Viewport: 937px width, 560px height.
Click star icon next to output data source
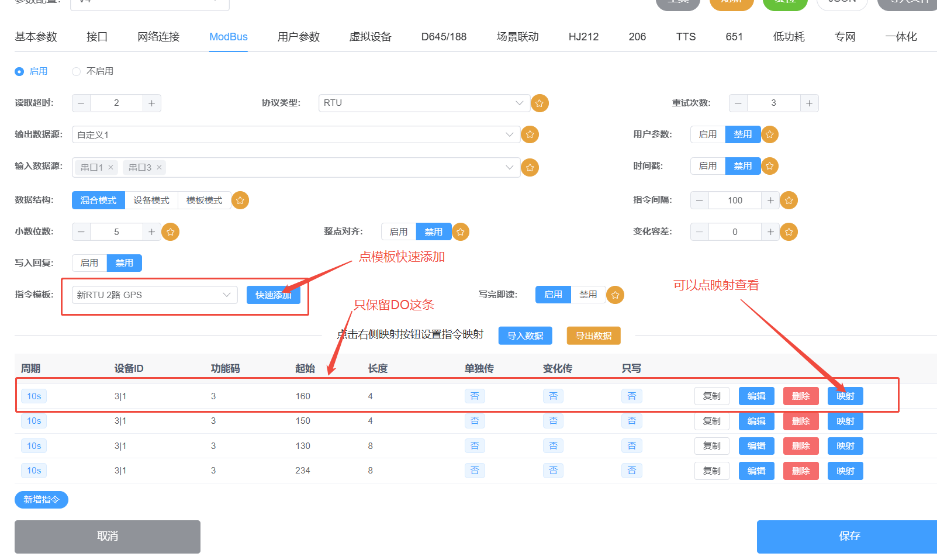[530, 134]
